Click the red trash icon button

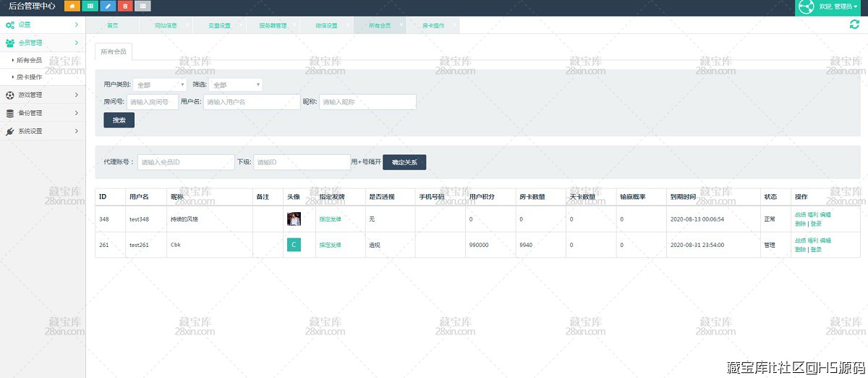125,6
